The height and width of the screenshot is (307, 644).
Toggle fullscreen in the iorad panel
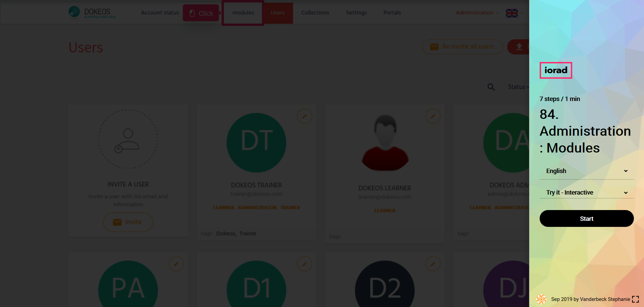point(635,299)
